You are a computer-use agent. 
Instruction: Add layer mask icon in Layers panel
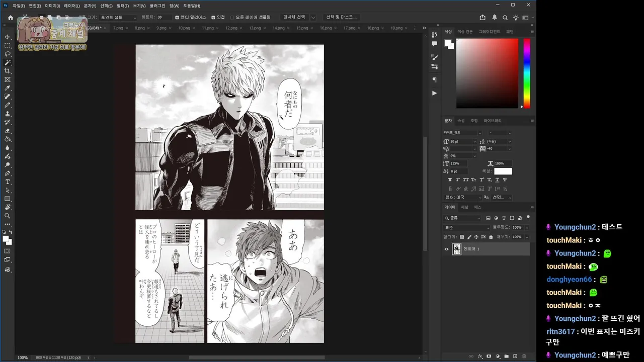point(489,356)
